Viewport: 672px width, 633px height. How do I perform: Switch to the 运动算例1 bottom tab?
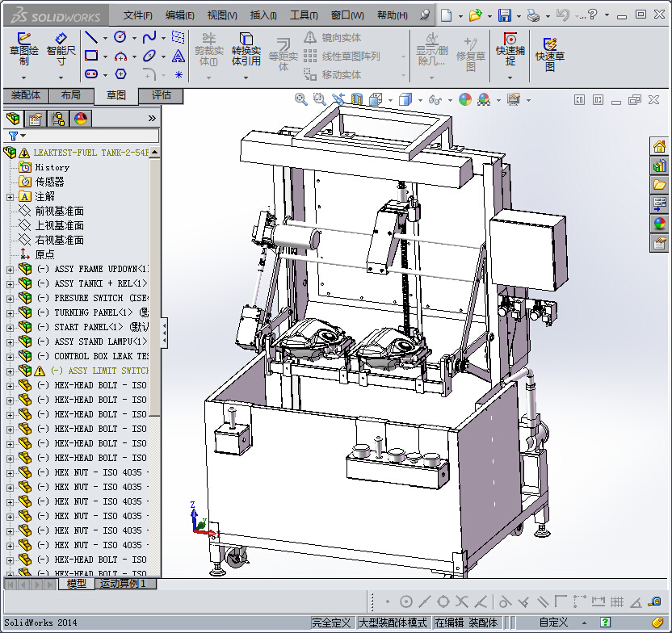[124, 584]
